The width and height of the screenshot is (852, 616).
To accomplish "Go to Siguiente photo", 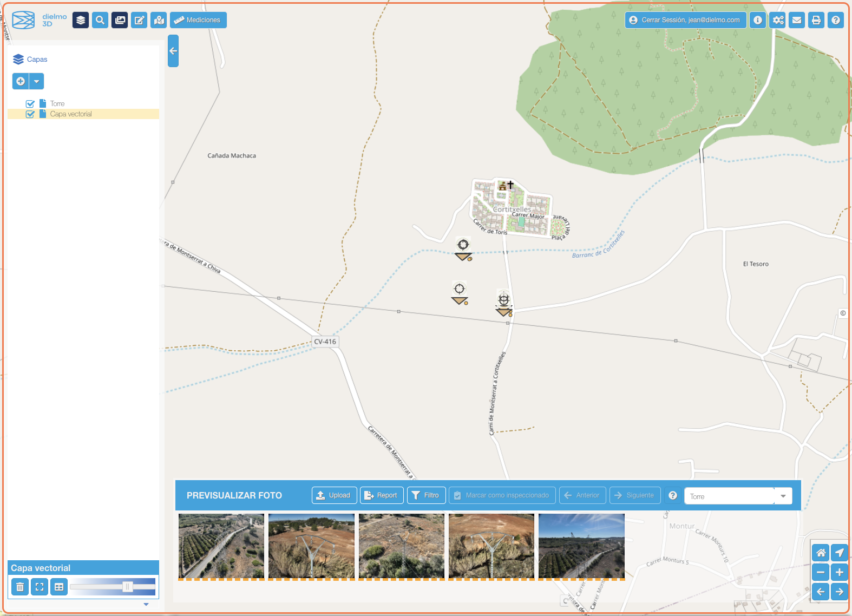I will [x=635, y=495].
